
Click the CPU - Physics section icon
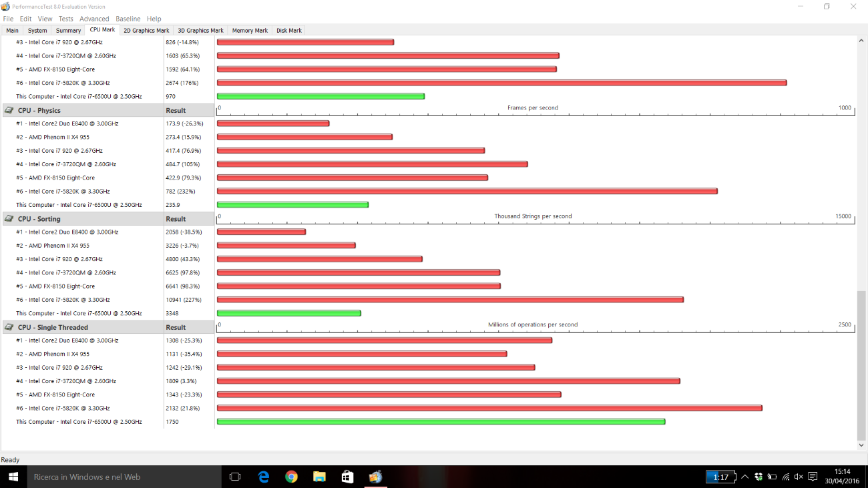[9, 110]
